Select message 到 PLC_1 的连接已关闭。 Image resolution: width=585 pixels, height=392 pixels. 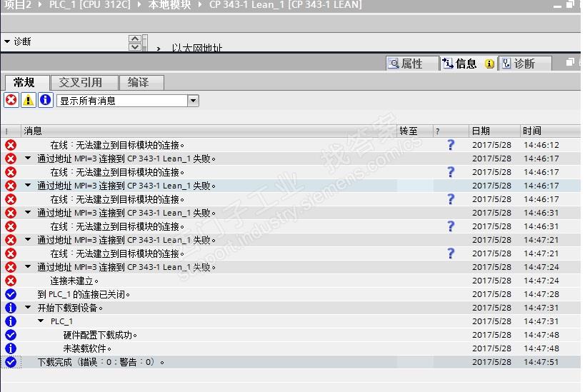click(84, 294)
